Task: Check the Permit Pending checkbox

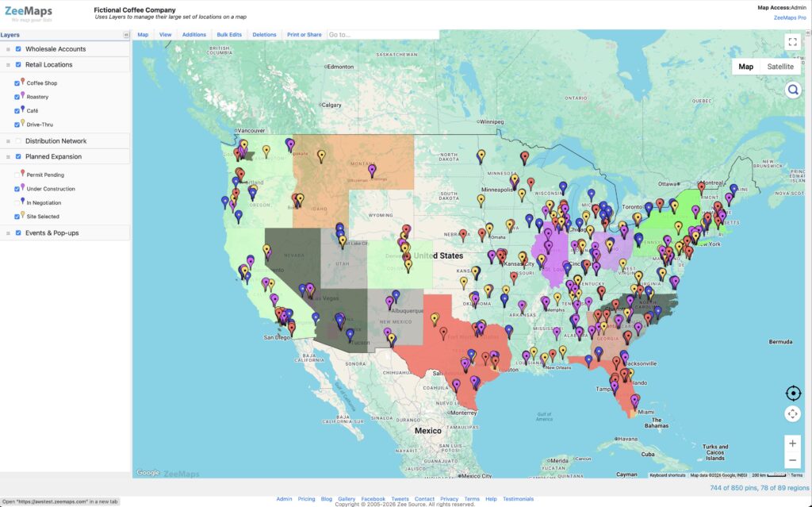Action: [x=17, y=174]
